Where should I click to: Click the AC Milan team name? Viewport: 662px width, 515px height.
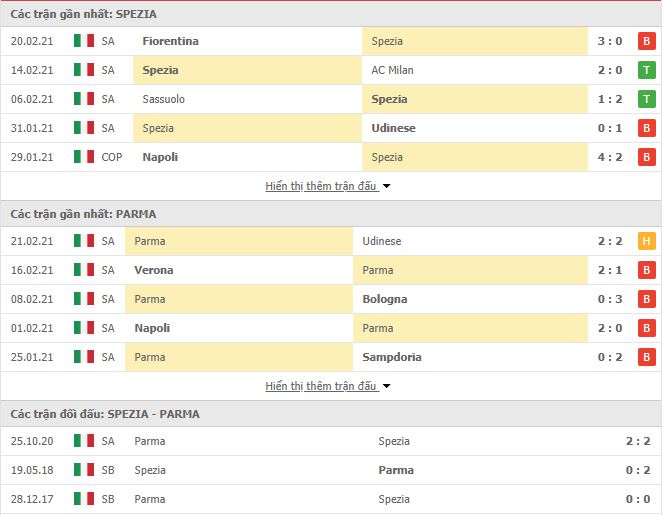392,70
